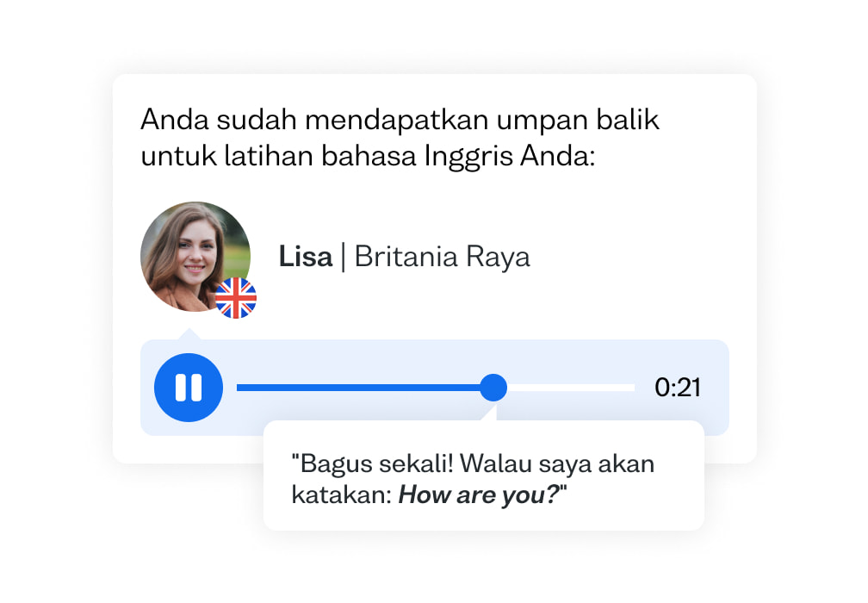Click the Britania Raya country label
The height and width of the screenshot is (603, 868).
[443, 258]
